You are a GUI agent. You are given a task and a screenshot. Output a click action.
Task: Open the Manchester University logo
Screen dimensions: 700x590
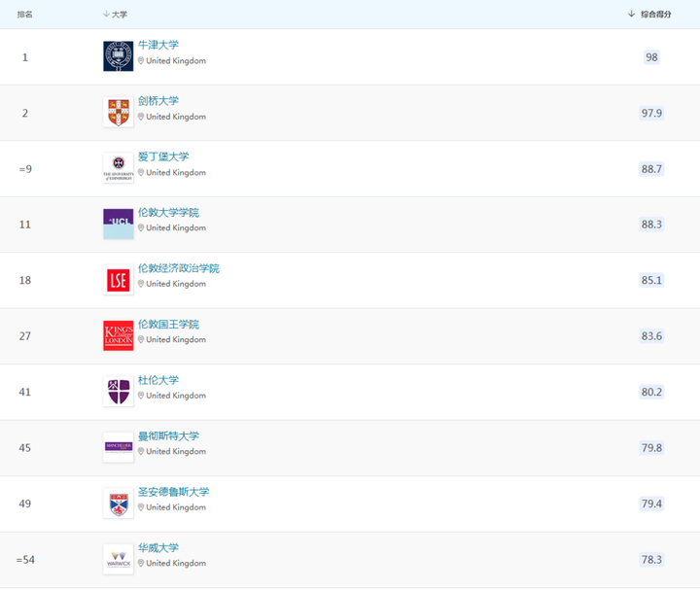coord(119,447)
